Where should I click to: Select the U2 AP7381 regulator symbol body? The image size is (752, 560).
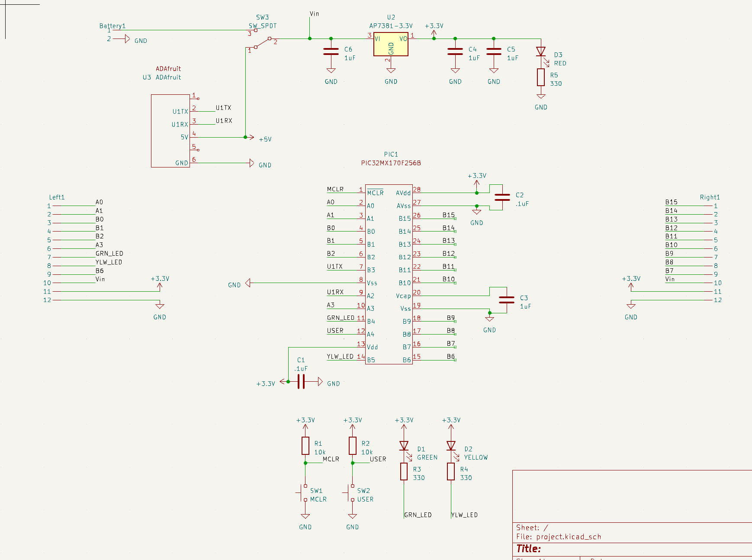tap(391, 44)
